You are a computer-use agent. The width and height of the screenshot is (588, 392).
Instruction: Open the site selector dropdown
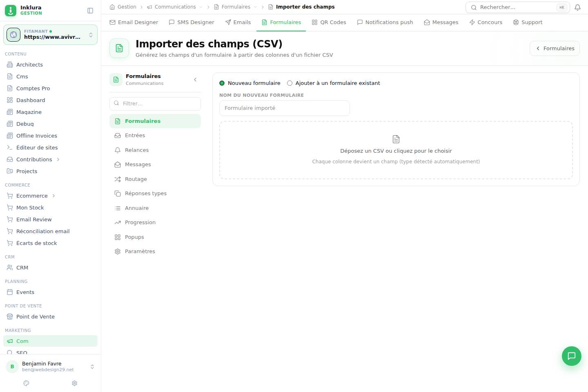tap(50, 35)
